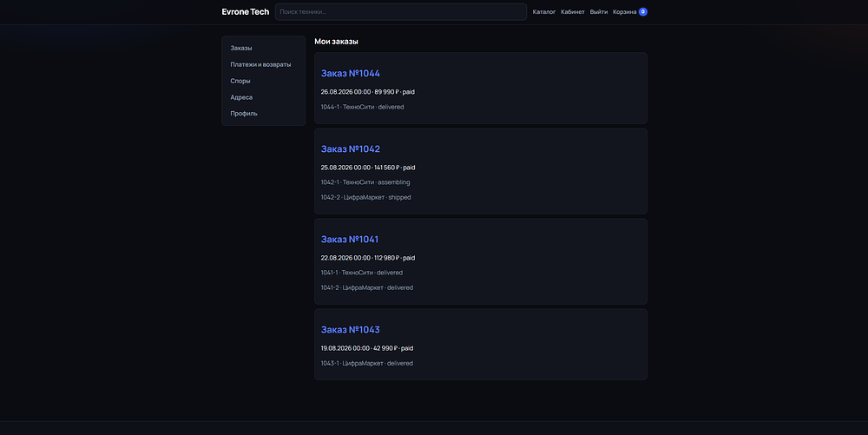The width and height of the screenshot is (868, 435).
Task: Click the "Мои заказы" heading
Action: [336, 42]
